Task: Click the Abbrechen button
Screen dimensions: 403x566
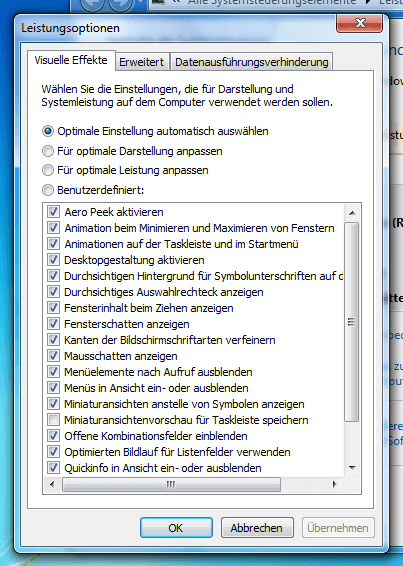Action: pyautogui.click(x=257, y=528)
